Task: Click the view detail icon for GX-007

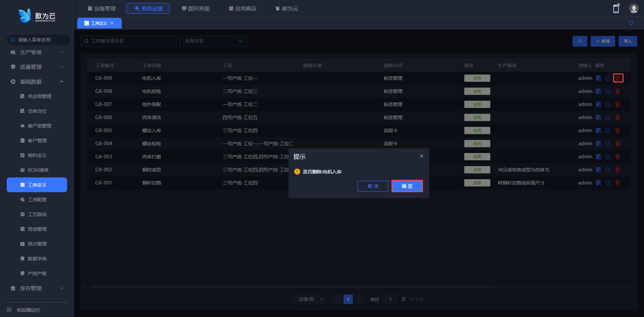Action: tap(598, 104)
